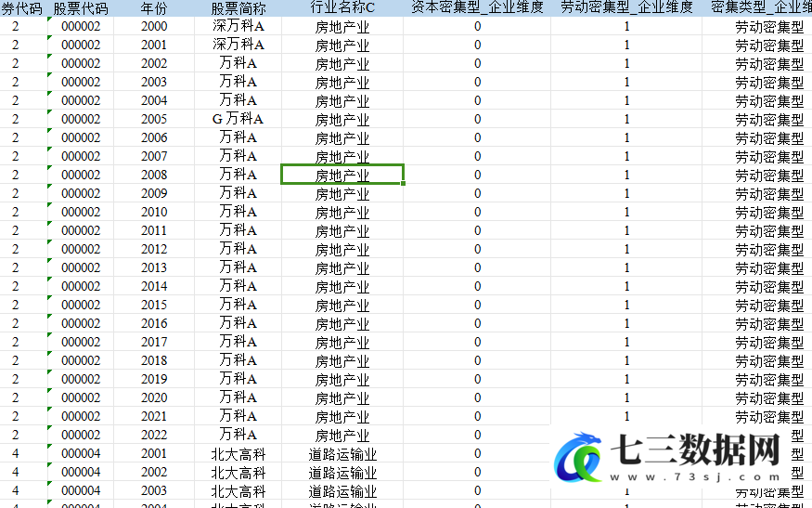Click the 房地产业 cell in 2015 row
Viewport: 812px width, 508px height.
click(342, 306)
